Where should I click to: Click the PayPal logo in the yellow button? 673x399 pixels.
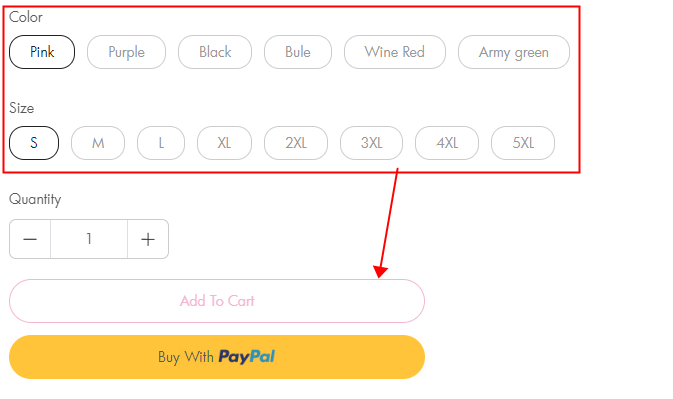point(246,357)
